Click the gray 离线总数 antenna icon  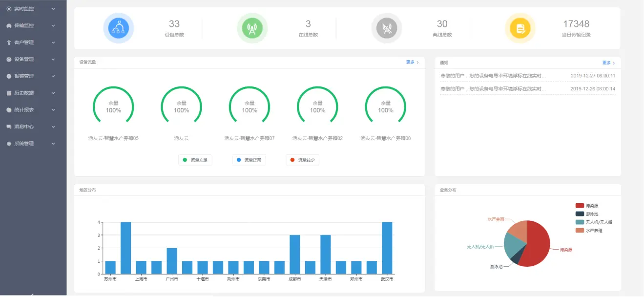coord(386,28)
